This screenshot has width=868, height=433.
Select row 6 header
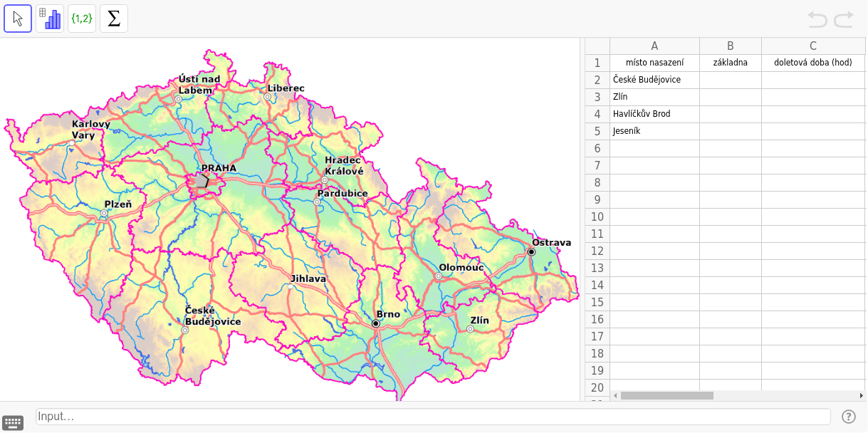tap(597, 148)
